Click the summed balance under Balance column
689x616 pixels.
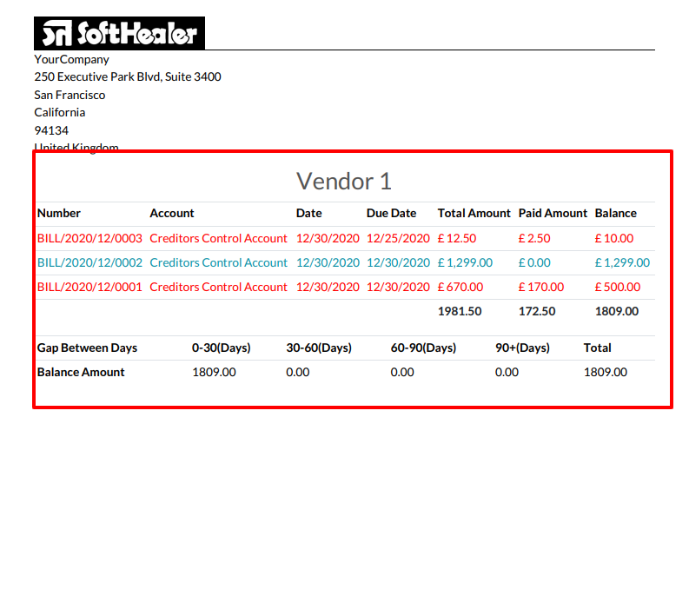point(617,311)
